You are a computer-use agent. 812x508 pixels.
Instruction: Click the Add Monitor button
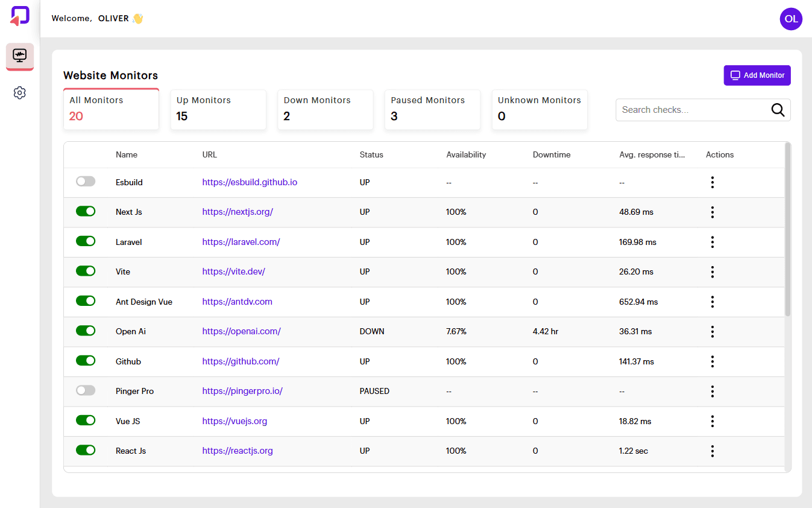click(757, 75)
